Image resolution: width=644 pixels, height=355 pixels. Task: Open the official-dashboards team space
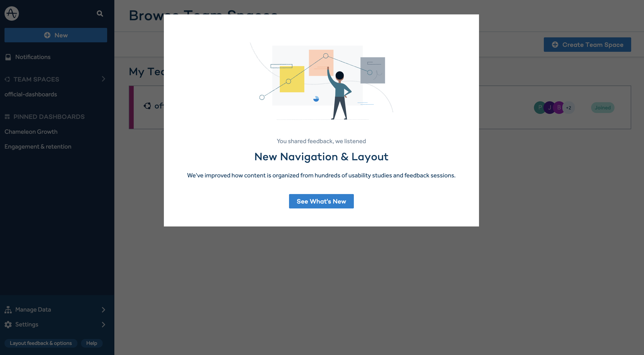31,94
